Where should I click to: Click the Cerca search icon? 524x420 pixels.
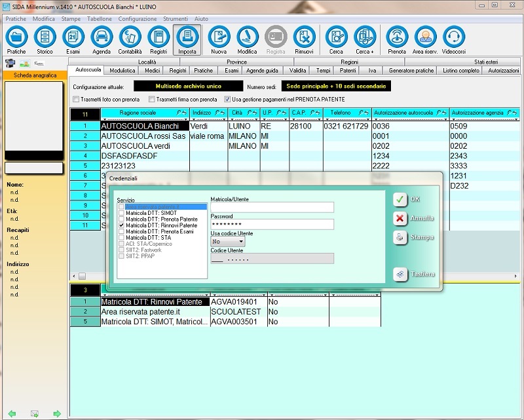336,38
